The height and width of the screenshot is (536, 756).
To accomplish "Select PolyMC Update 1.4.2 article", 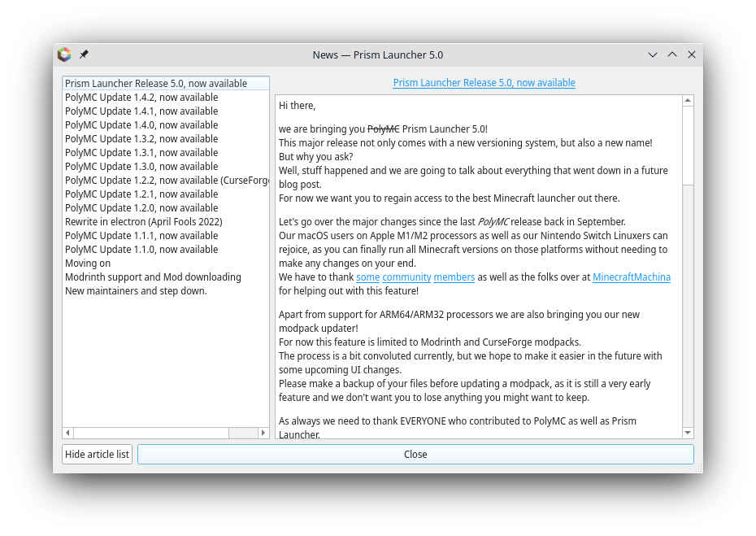I will click(x=141, y=98).
